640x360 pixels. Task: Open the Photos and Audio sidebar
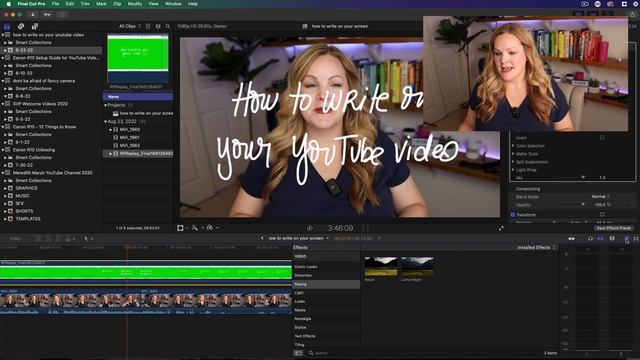[21, 27]
